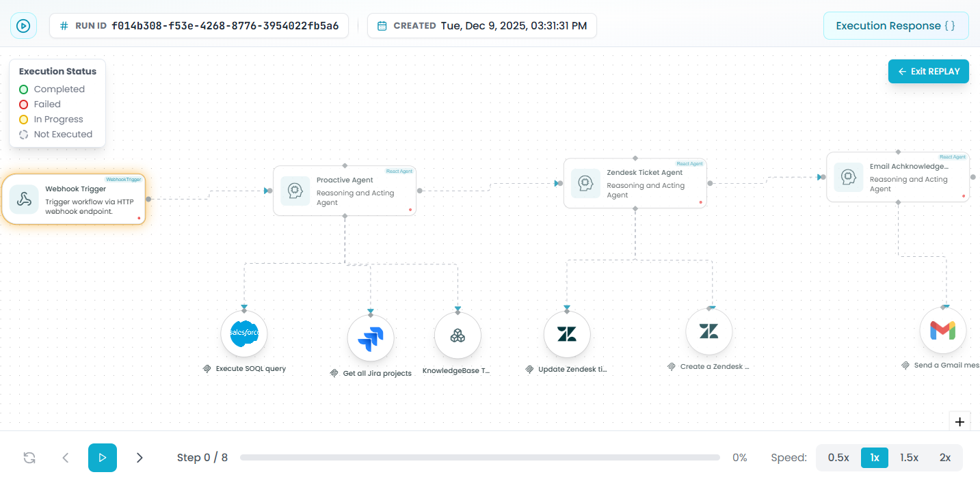Click the Salesforce SOQL query node icon
The height and width of the screenshot is (481, 980).
point(243,334)
